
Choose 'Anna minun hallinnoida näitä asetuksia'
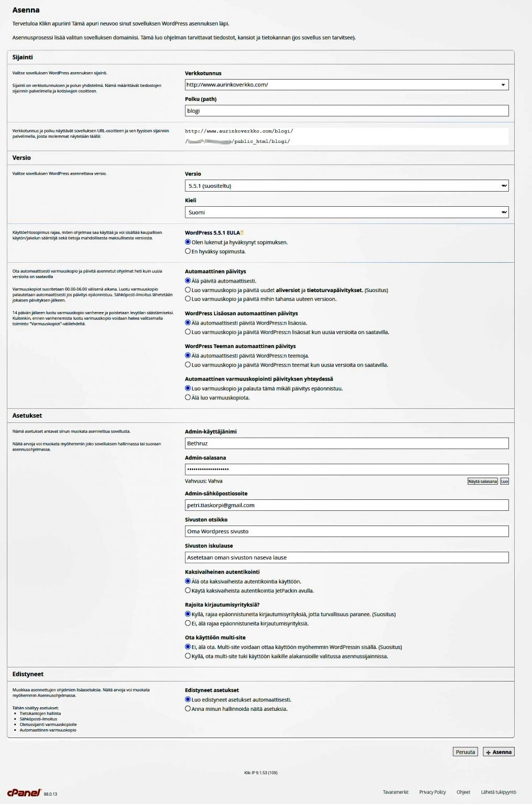tap(188, 709)
